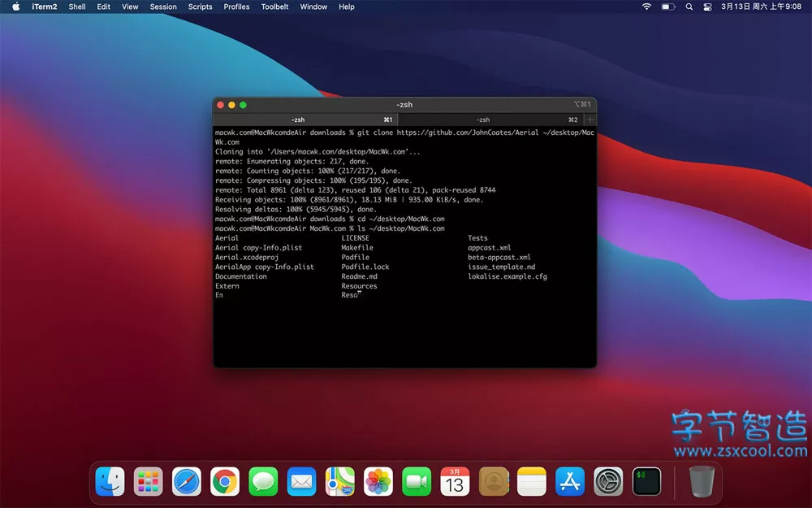This screenshot has width=812, height=508.
Task: Add a new tab with the plus button
Action: tap(590, 119)
